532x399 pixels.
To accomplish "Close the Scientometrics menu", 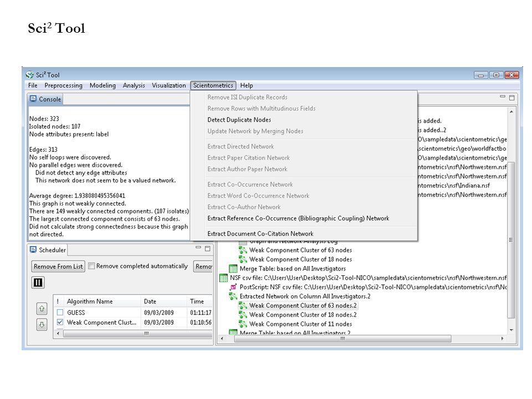I will click(x=213, y=85).
